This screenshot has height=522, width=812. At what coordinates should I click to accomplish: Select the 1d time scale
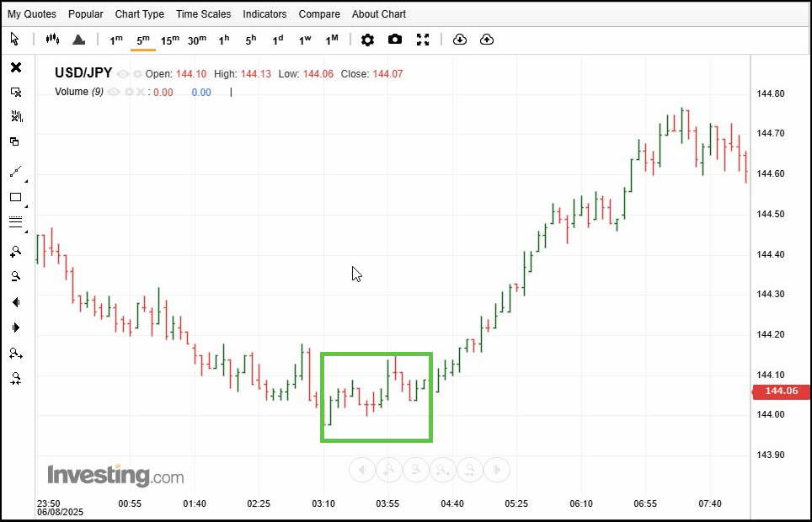278,40
